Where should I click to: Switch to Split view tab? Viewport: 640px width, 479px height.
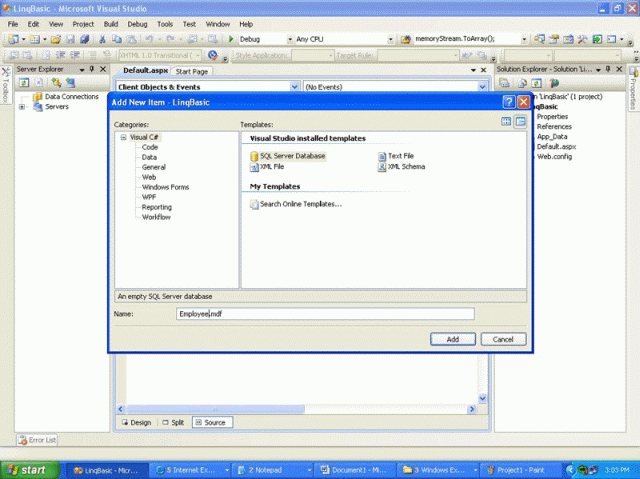coord(173,422)
